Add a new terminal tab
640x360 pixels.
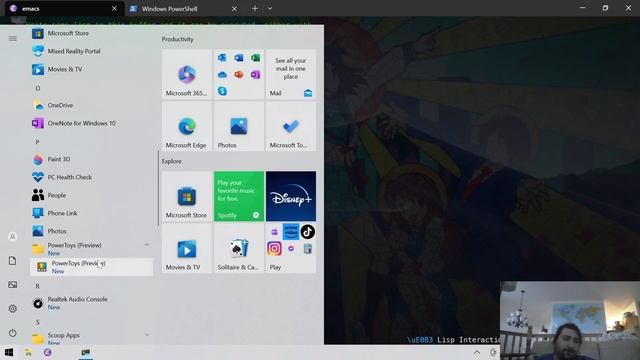pos(255,9)
